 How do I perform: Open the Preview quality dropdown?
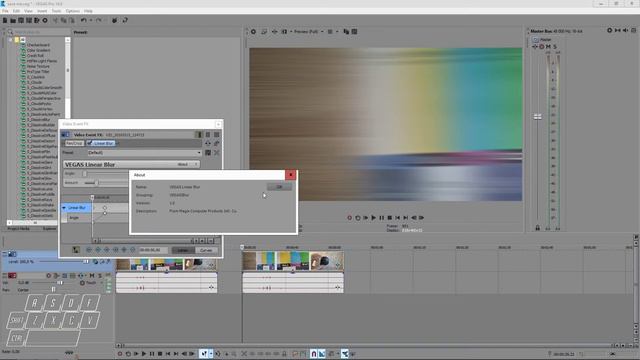point(309,31)
